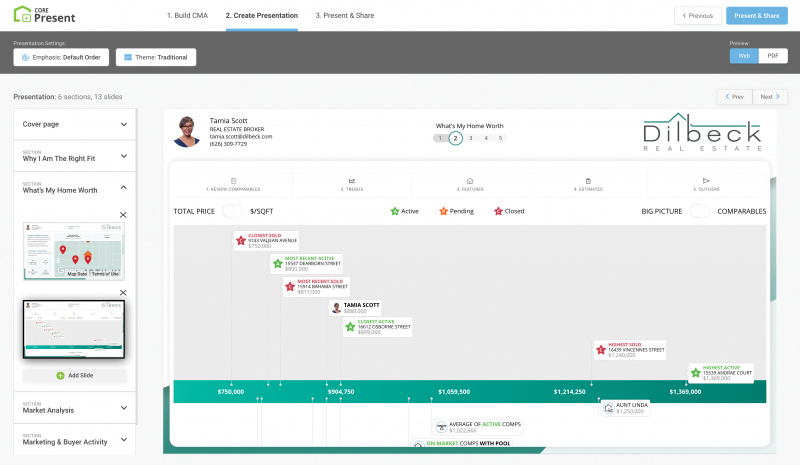
Task: Click the Add Slide button label
Action: [81, 375]
